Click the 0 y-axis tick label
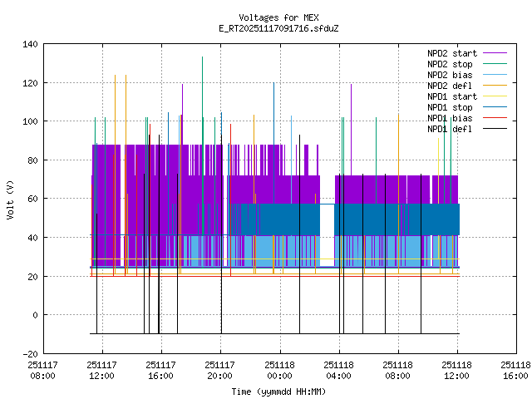This screenshot has height=399, width=532. coord(34,315)
